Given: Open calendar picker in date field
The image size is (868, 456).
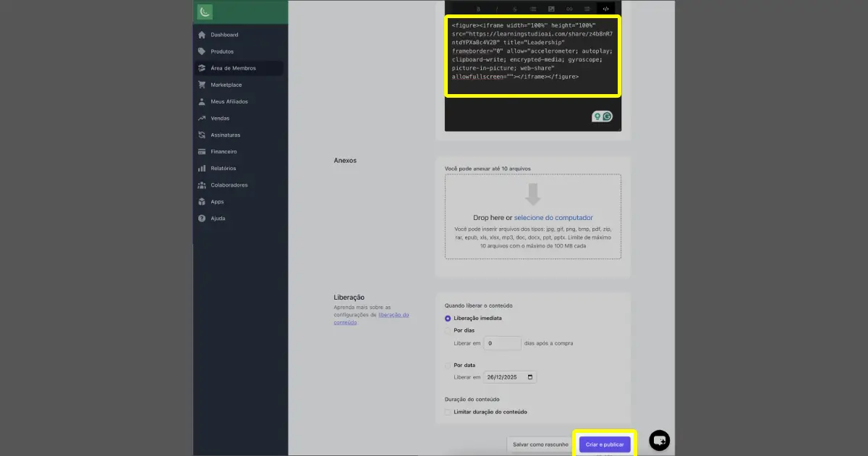Looking at the screenshot, I should pyautogui.click(x=530, y=377).
